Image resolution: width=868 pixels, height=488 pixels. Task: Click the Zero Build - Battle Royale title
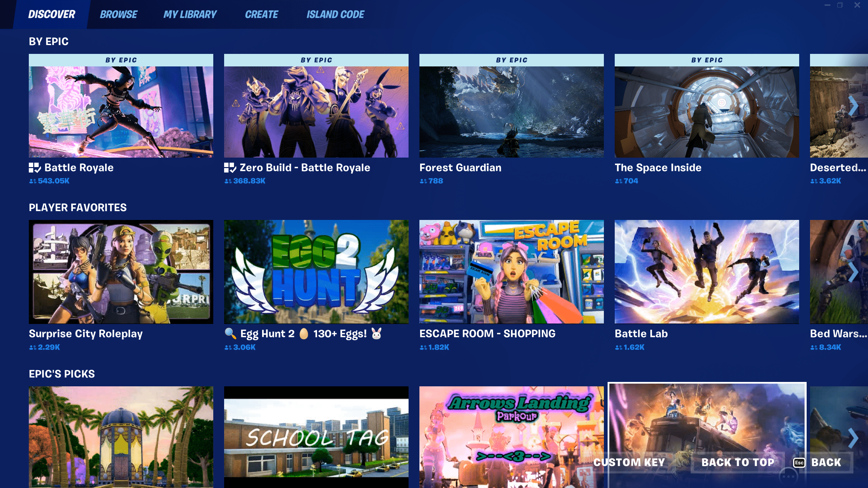click(305, 167)
